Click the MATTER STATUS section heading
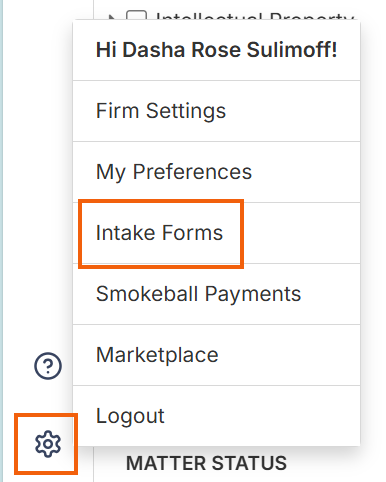Image resolution: width=386 pixels, height=482 pixels. coord(206,463)
